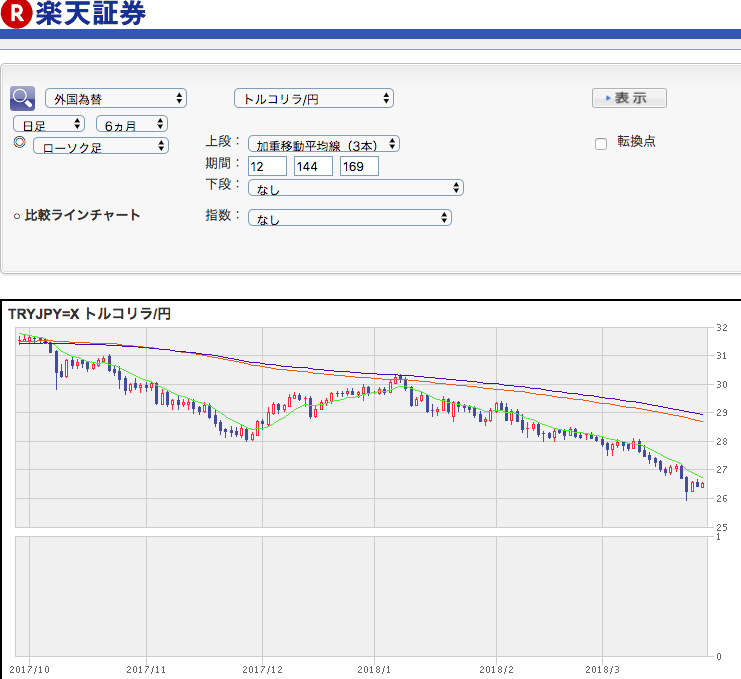Image resolution: width=741 pixels, height=679 pixels.
Task: Open the 比較ラインチャート link
Action: point(82,215)
